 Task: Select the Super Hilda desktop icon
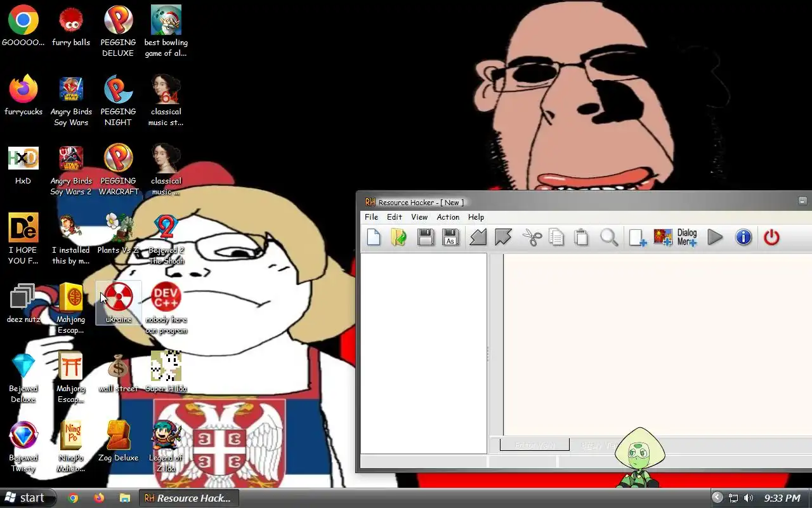coord(166,373)
